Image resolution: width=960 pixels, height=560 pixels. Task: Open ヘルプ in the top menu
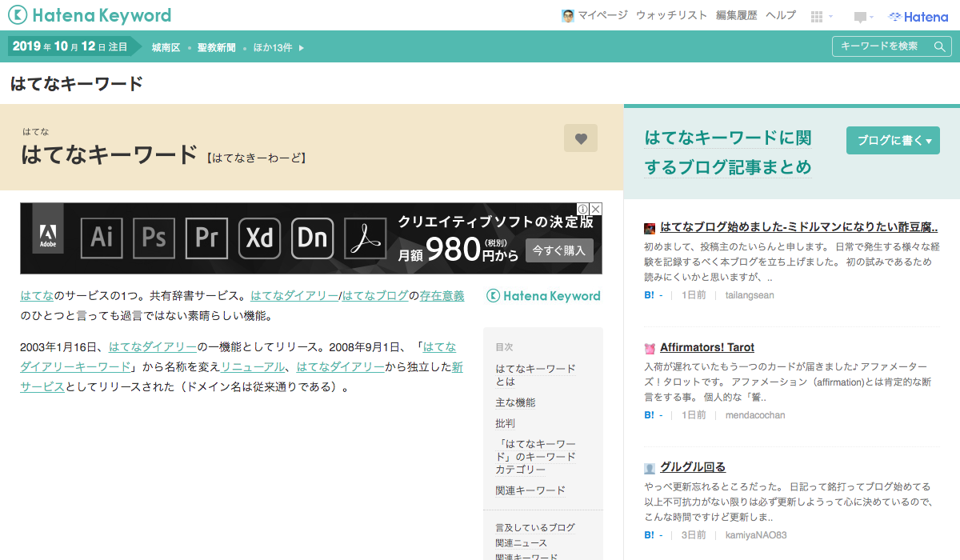click(x=780, y=15)
